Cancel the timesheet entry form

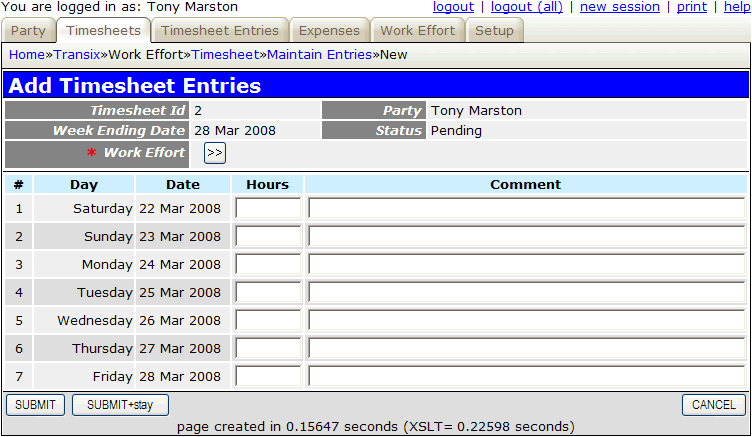(713, 405)
